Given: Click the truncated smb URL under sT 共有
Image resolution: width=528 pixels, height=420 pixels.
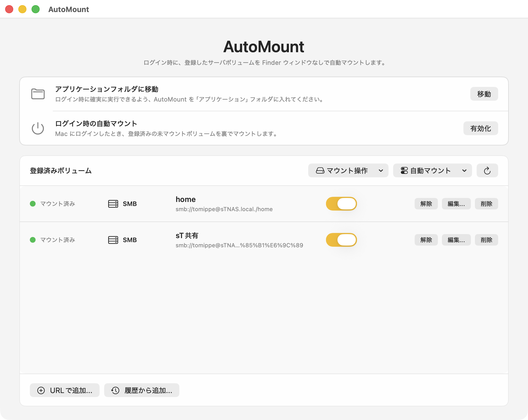Looking at the screenshot, I should (239, 245).
